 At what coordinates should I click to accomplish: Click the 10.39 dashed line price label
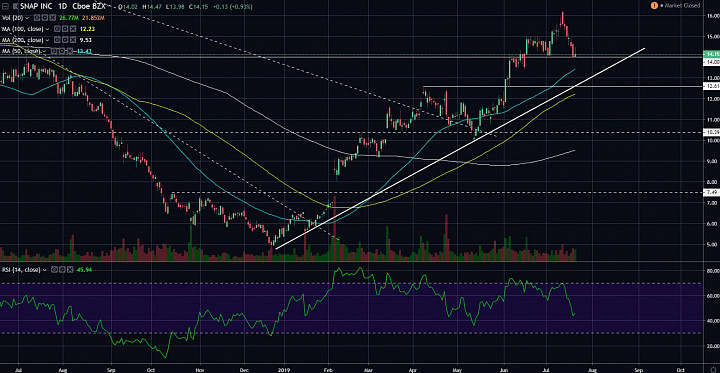click(x=710, y=132)
